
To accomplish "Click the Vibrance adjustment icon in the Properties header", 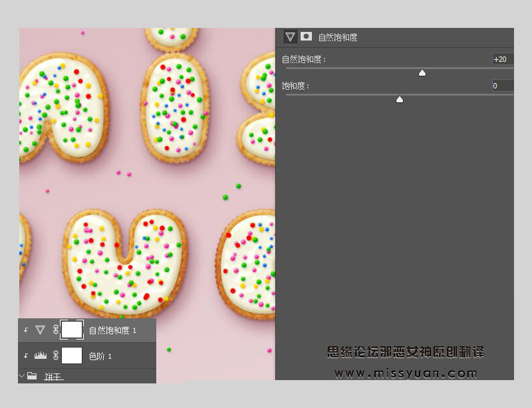I will point(290,37).
